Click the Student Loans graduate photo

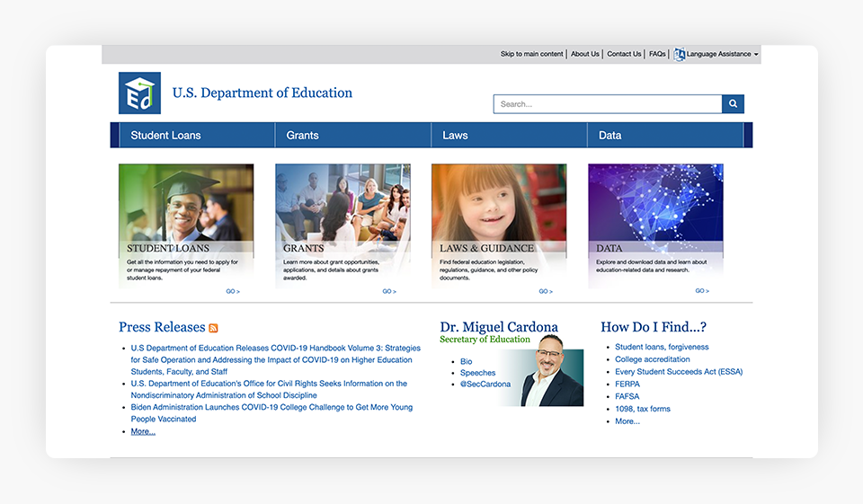click(186, 202)
